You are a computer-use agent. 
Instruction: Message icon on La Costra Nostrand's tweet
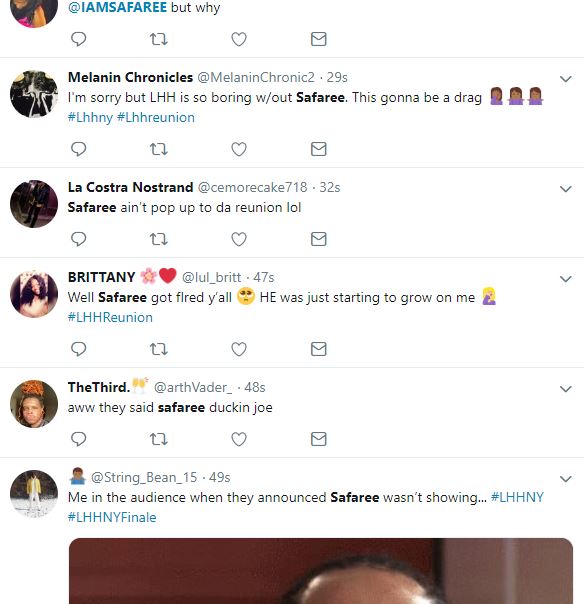319,239
